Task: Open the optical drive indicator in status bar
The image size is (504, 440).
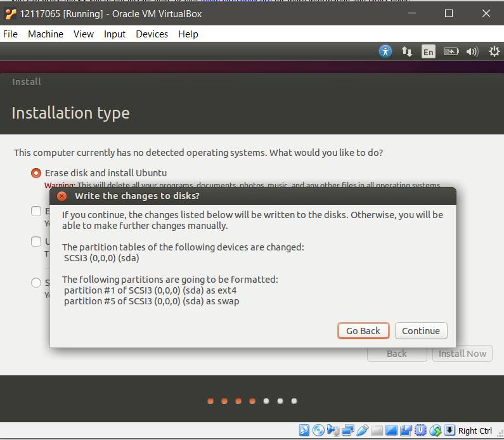Action: pyautogui.click(x=318, y=430)
